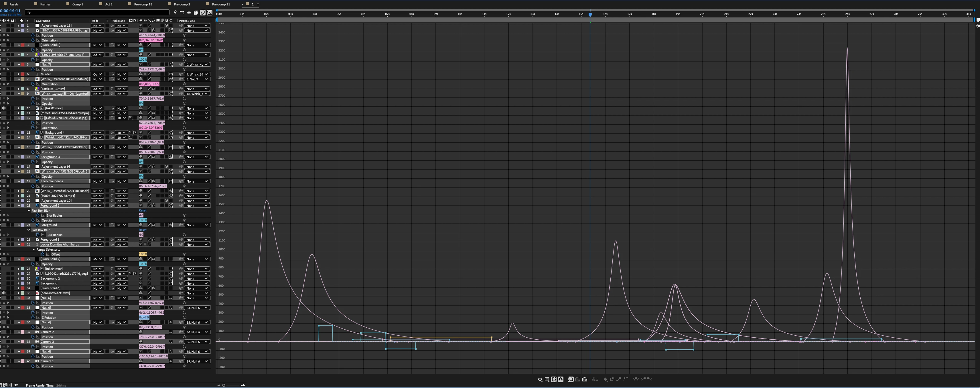This screenshot has width=980, height=388.
Task: Open Parent dropdown for Camera 2
Action: pyautogui.click(x=197, y=332)
